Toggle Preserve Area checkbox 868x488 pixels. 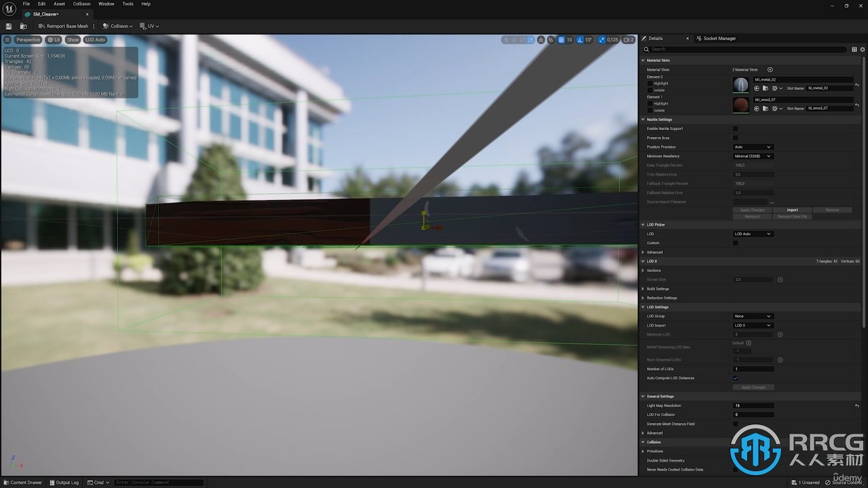point(735,138)
